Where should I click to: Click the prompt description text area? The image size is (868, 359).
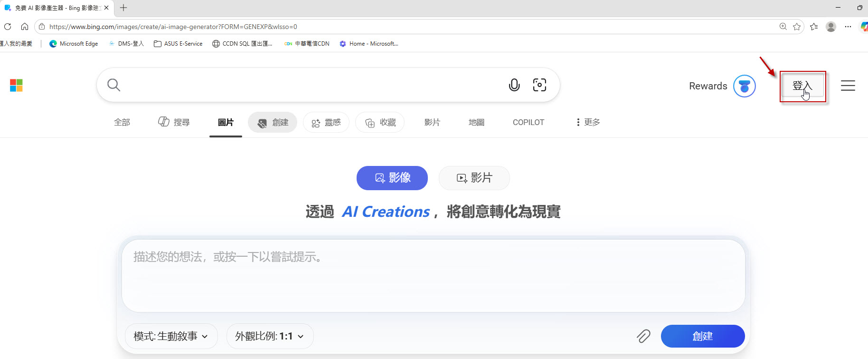click(x=433, y=276)
